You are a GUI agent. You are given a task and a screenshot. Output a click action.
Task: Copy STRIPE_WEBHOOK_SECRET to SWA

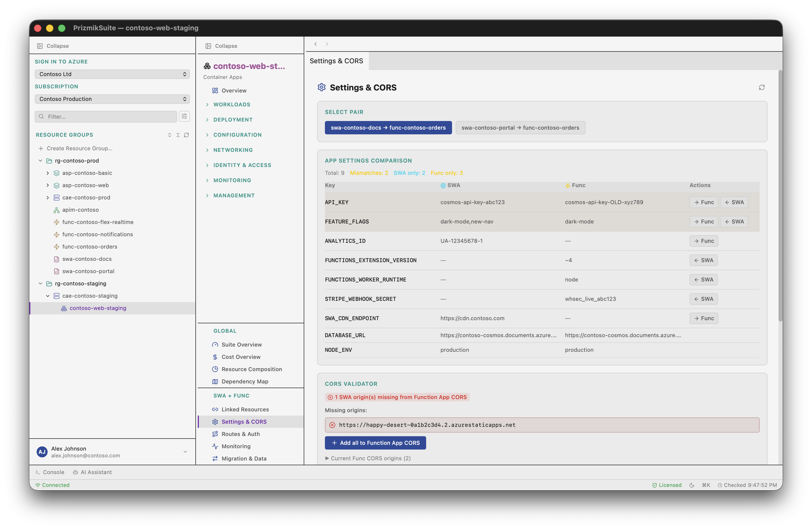703,299
